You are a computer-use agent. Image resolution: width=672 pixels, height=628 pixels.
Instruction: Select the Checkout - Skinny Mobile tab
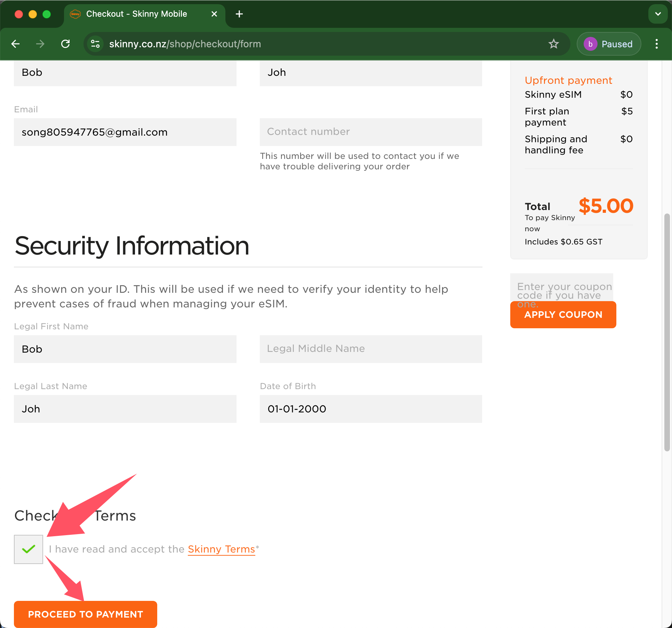144,14
